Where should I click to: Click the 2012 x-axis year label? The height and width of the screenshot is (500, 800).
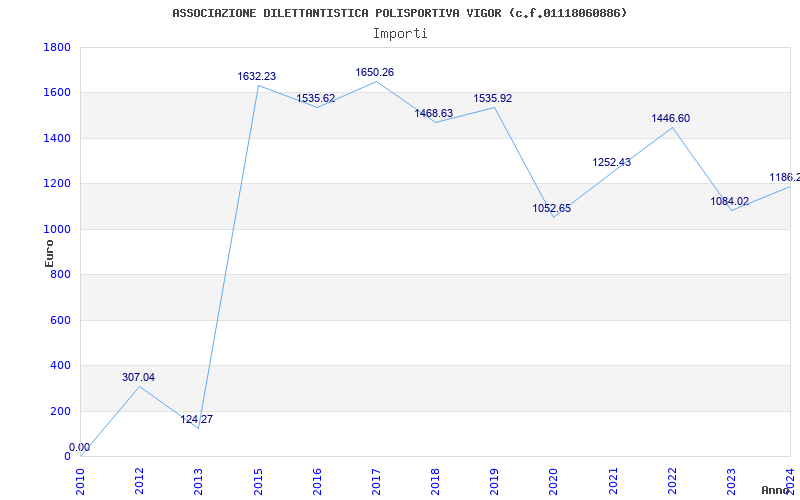click(140, 479)
